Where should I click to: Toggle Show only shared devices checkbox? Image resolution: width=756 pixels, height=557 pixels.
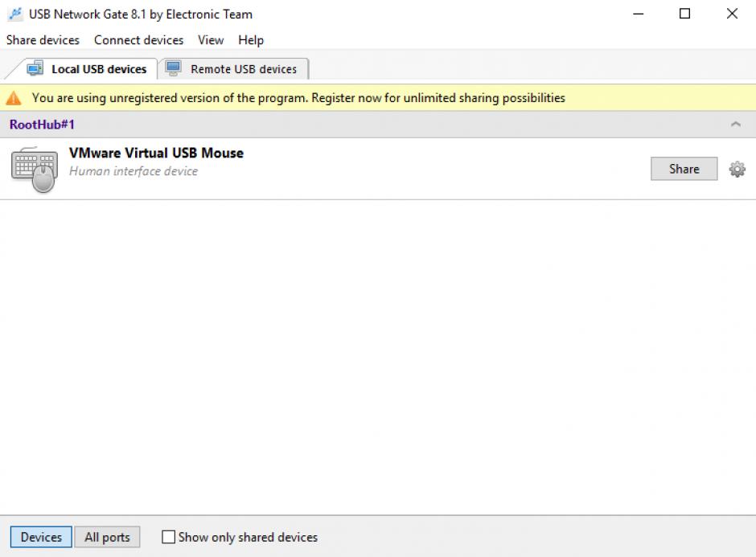coord(168,537)
